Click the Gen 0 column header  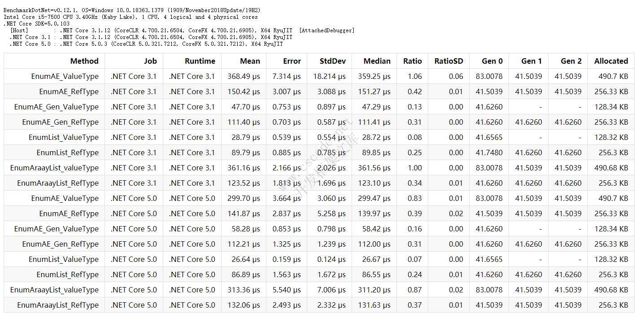tap(492, 61)
